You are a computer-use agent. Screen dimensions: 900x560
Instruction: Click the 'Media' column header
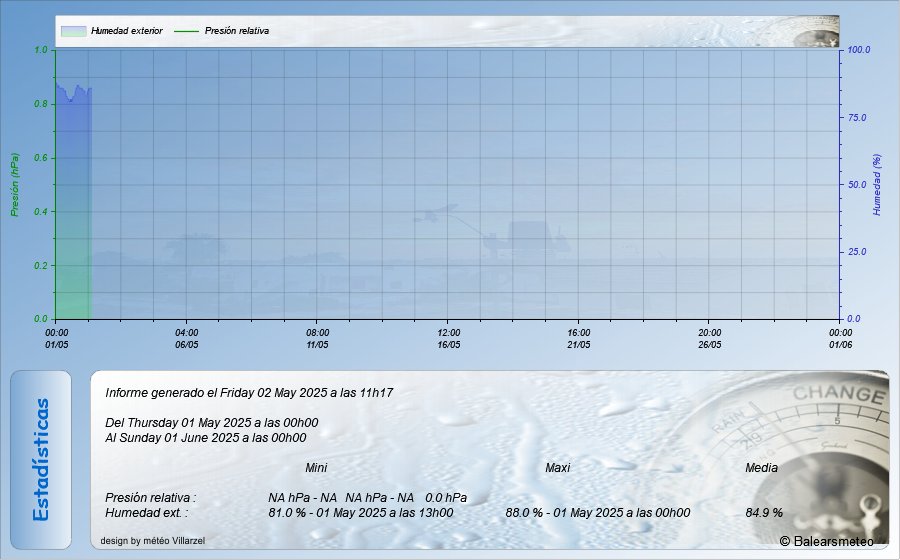tap(761, 468)
